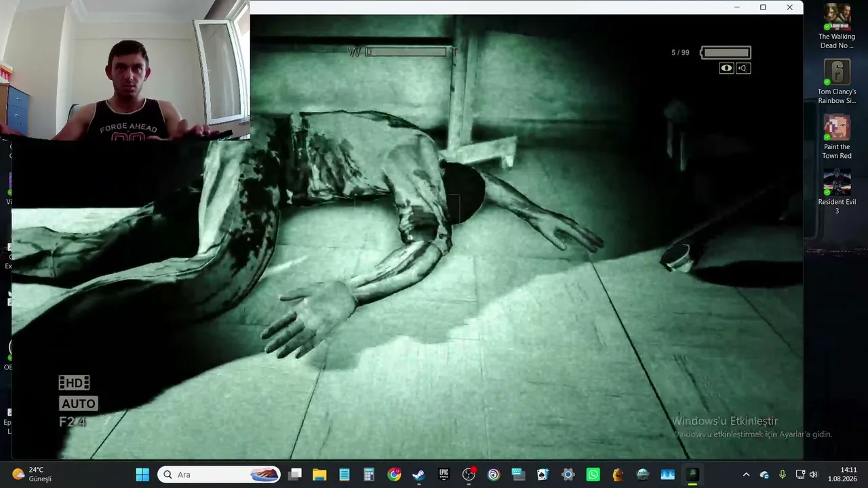Open OBS Studio in the taskbar
The image size is (868, 488).
click(x=469, y=474)
